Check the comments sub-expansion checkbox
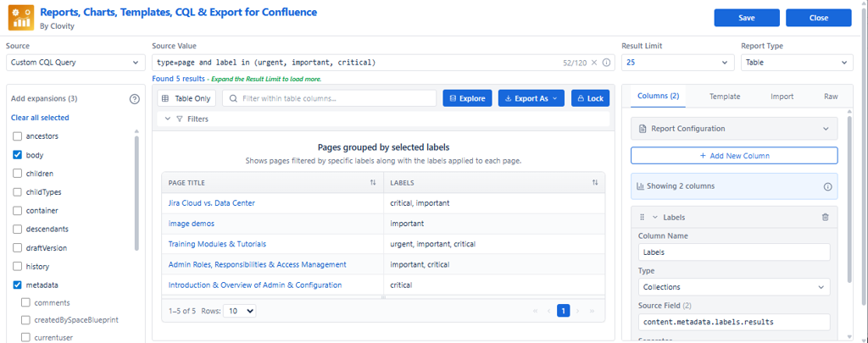Image resolution: width=868 pixels, height=343 pixels. point(25,302)
